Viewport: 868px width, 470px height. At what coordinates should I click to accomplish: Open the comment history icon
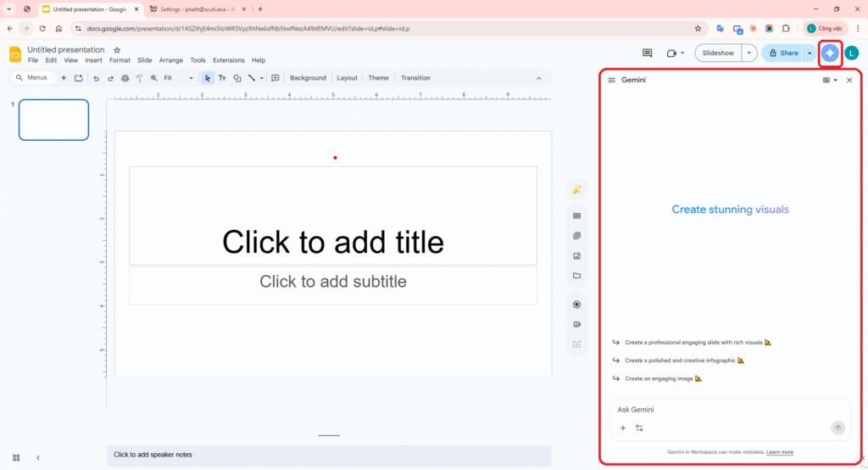pyautogui.click(x=647, y=53)
